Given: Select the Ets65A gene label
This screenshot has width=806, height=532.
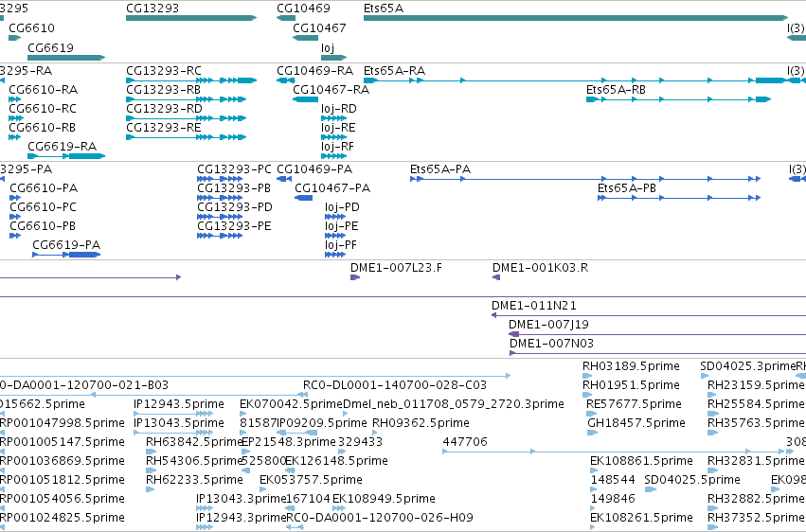Looking at the screenshot, I should click(x=384, y=9).
